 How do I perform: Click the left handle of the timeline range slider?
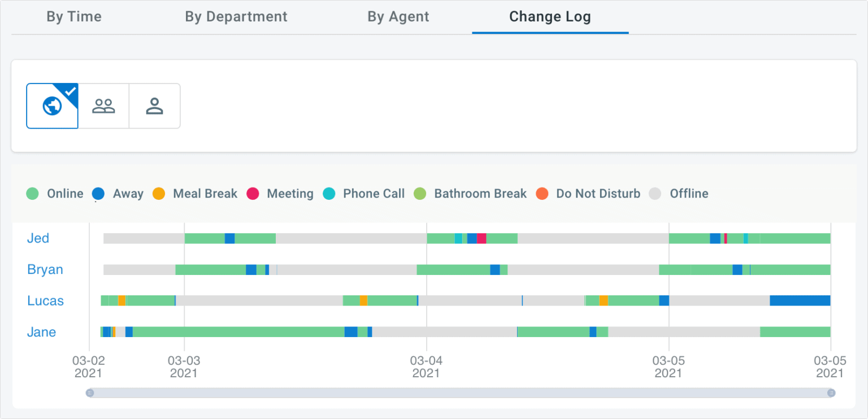pos(90,393)
